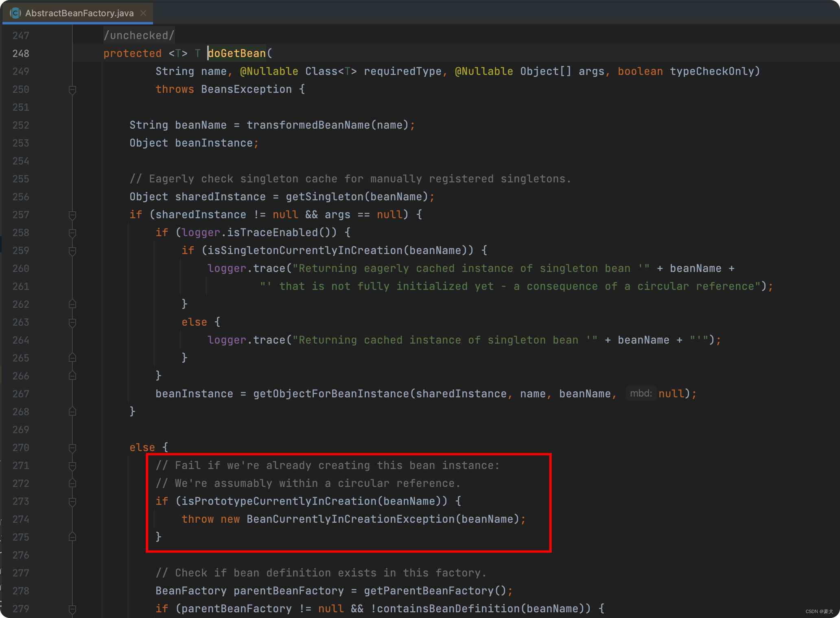Click fold end marker at line 275
Image resolution: width=840 pixels, height=618 pixels.
[72, 537]
